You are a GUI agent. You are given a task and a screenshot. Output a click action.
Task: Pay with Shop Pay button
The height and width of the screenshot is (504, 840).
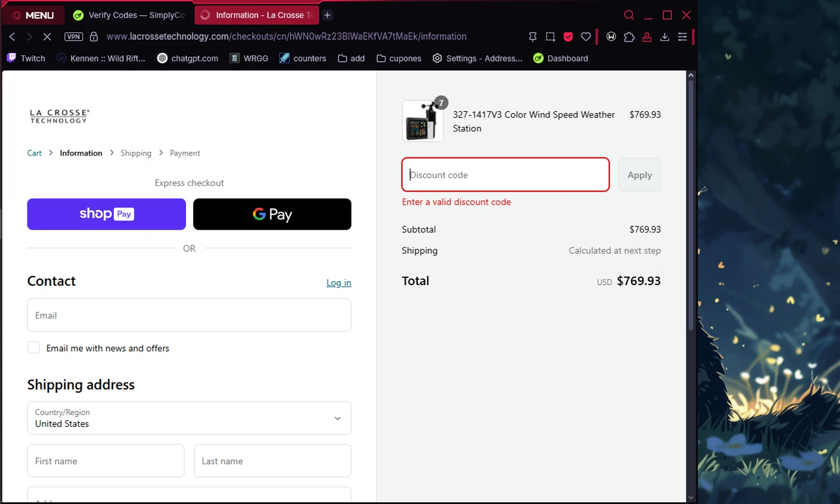pos(106,214)
